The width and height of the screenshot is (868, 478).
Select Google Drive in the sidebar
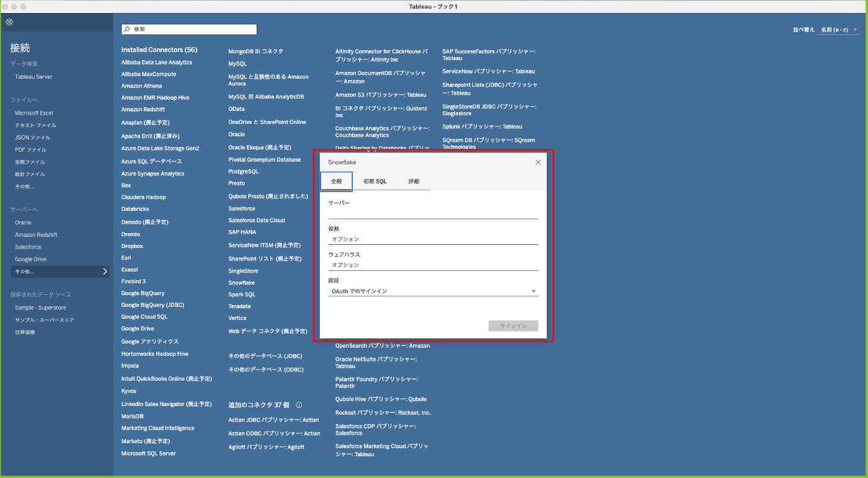(31, 260)
